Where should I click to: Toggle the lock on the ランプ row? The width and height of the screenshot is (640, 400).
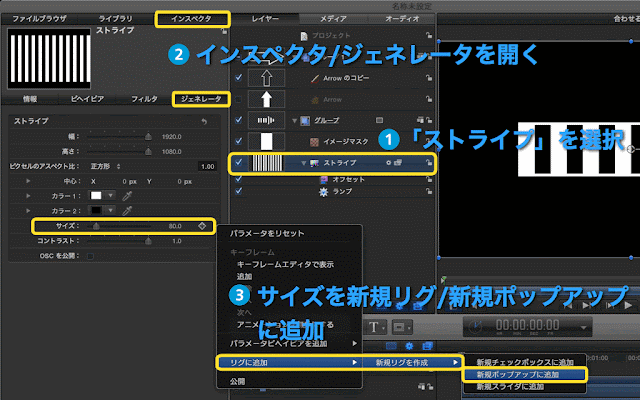click(429, 191)
